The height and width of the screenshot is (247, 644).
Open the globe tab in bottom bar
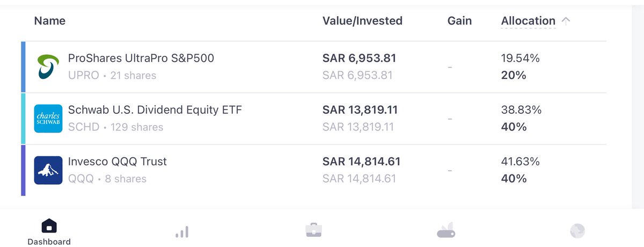[577, 231]
